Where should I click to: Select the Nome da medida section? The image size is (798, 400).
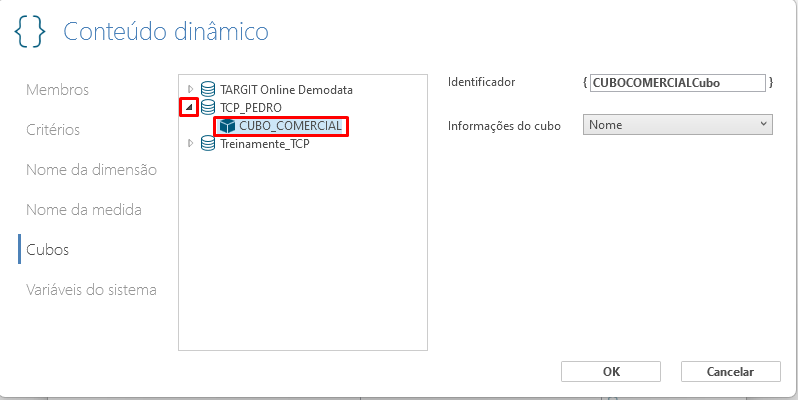[x=84, y=210]
